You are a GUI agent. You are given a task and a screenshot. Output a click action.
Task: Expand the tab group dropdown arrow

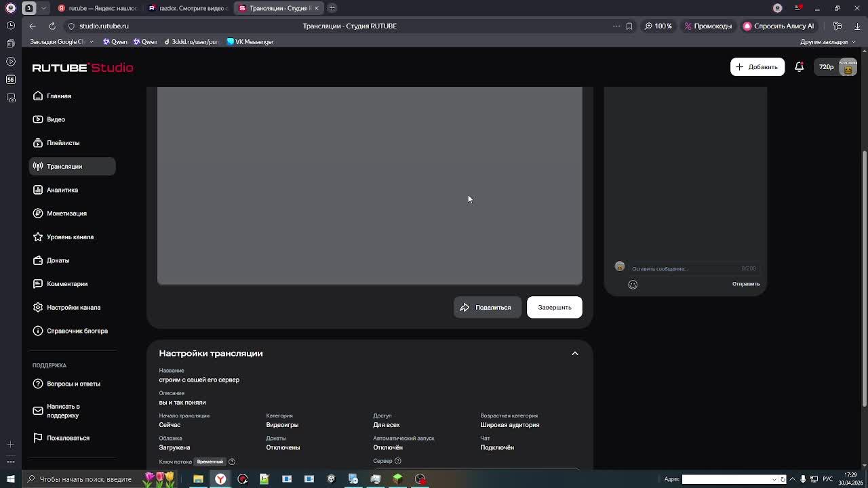click(x=43, y=8)
